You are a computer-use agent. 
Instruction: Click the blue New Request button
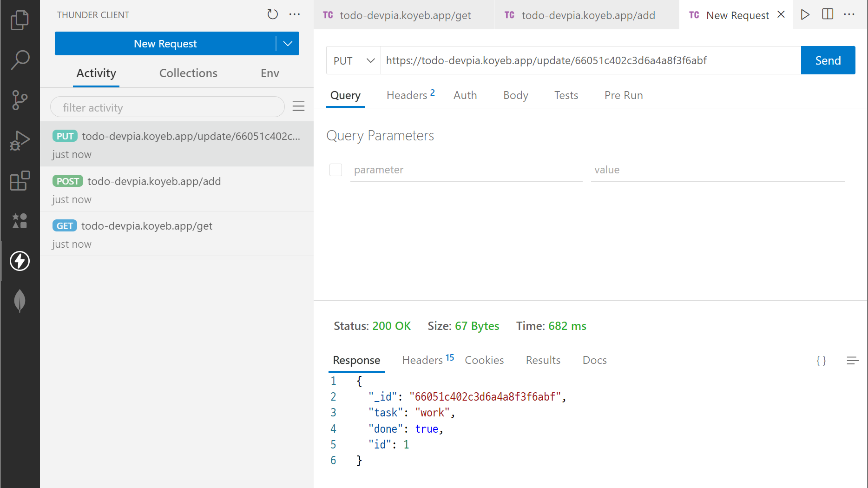point(165,44)
